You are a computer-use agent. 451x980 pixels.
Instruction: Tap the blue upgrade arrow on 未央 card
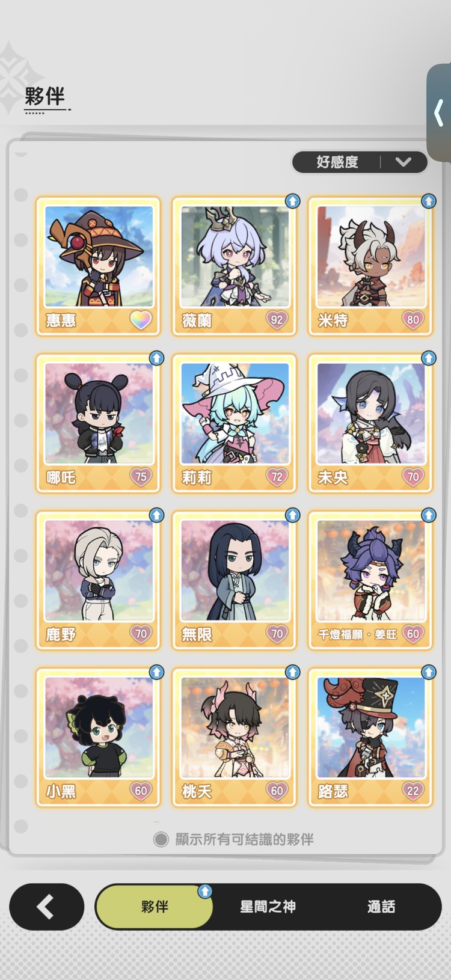click(x=428, y=358)
